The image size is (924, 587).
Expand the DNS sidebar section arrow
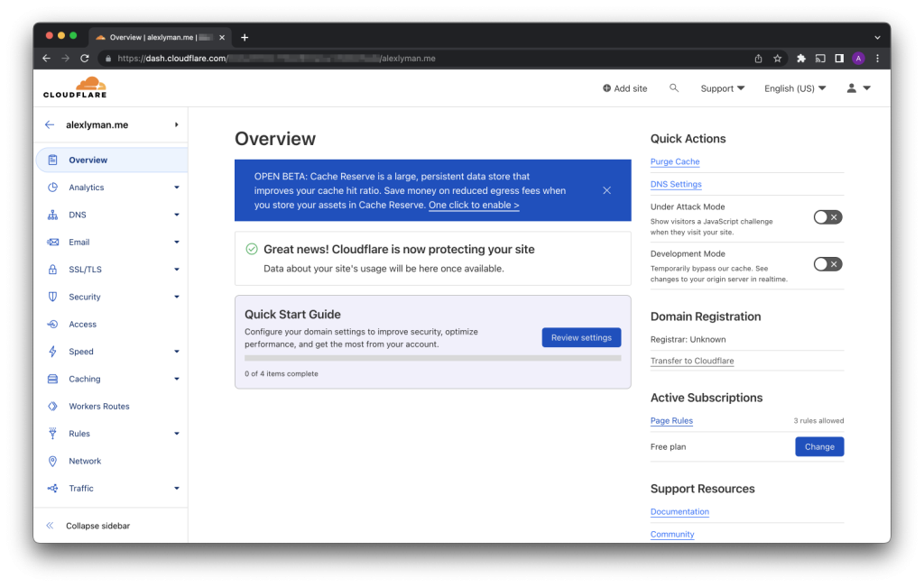tap(177, 215)
